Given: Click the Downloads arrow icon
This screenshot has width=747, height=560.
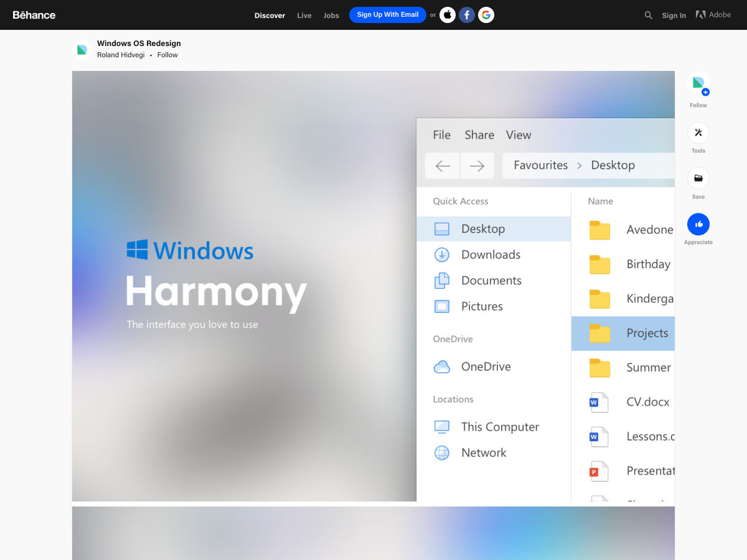Looking at the screenshot, I should point(441,254).
